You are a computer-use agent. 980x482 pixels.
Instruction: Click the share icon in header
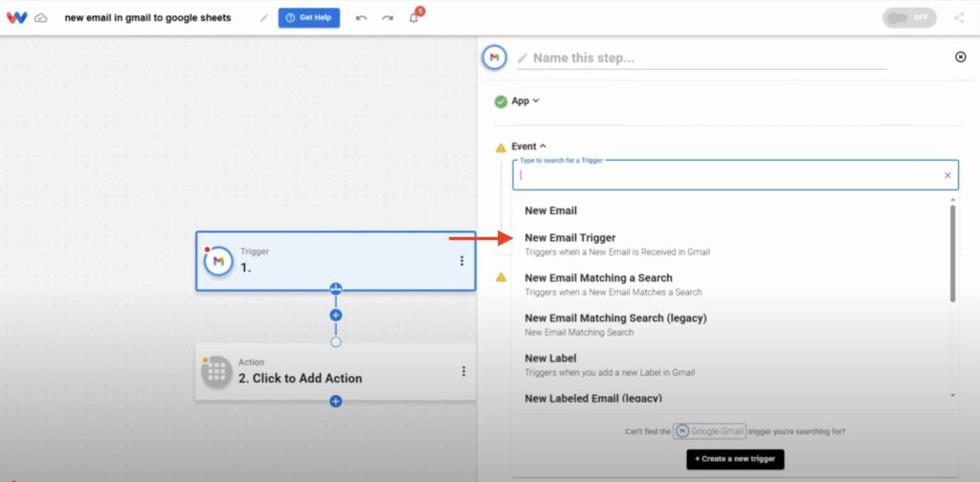959,17
